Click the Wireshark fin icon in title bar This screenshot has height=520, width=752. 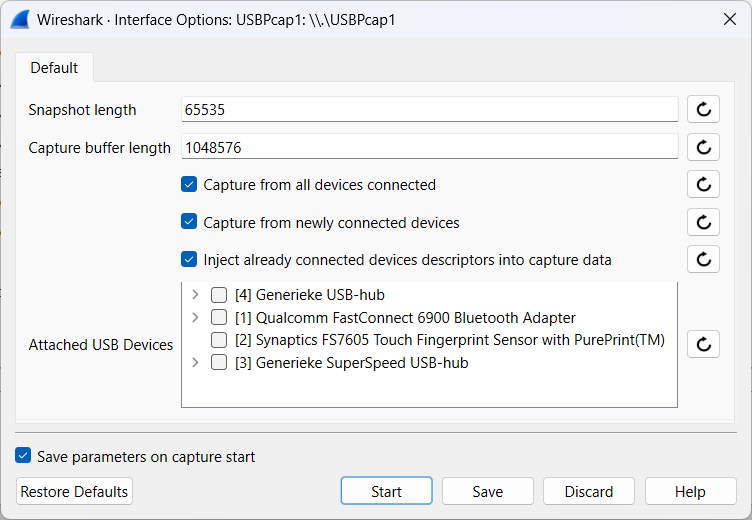(19, 19)
